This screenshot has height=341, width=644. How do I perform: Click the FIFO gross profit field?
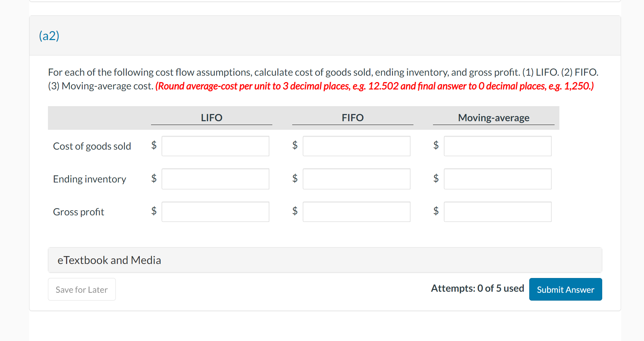point(356,212)
